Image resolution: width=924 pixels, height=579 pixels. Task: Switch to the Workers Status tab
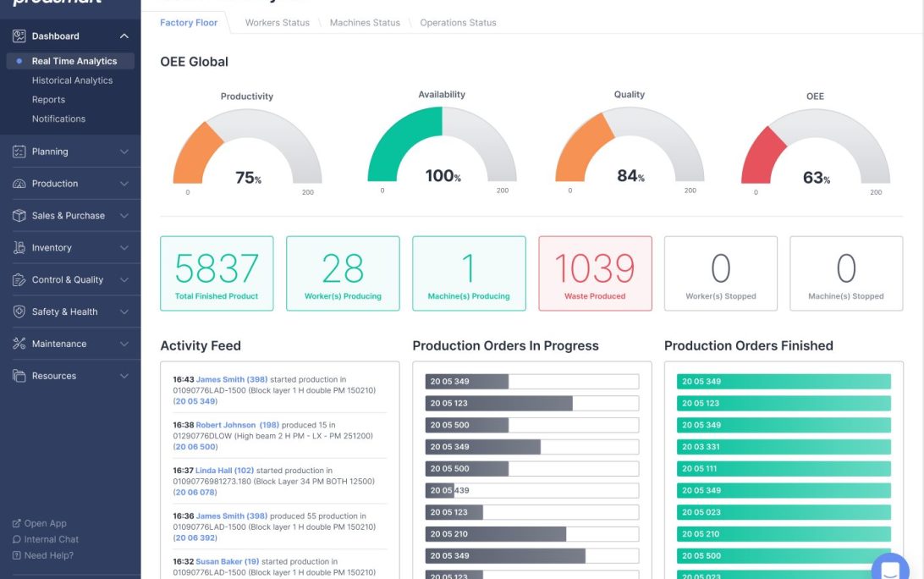(x=277, y=23)
